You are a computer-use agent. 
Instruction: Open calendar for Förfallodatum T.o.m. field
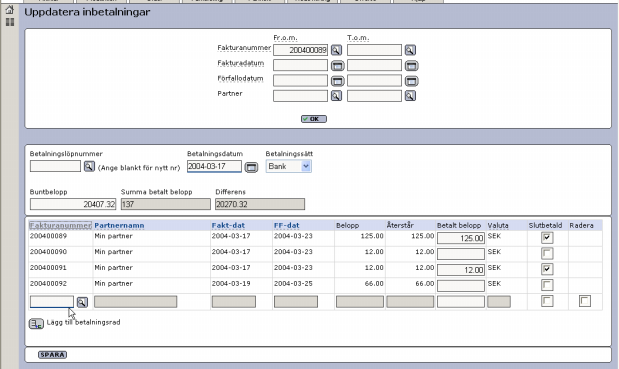point(411,81)
